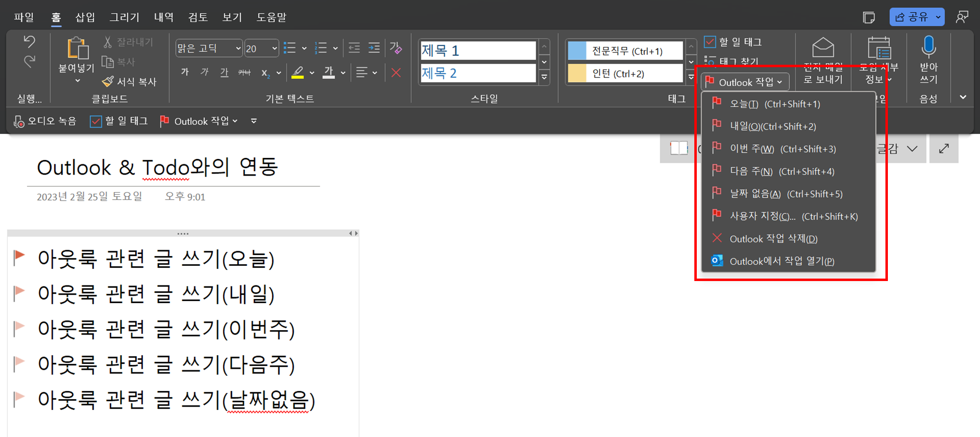Toggle flag on 아웃룩 관련 글 쓰기(내일)

pyautogui.click(x=19, y=293)
